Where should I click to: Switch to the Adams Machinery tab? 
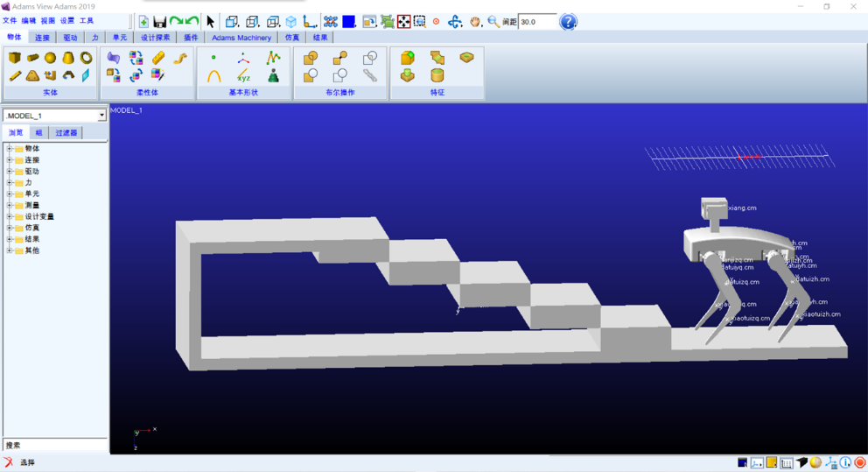tap(241, 38)
